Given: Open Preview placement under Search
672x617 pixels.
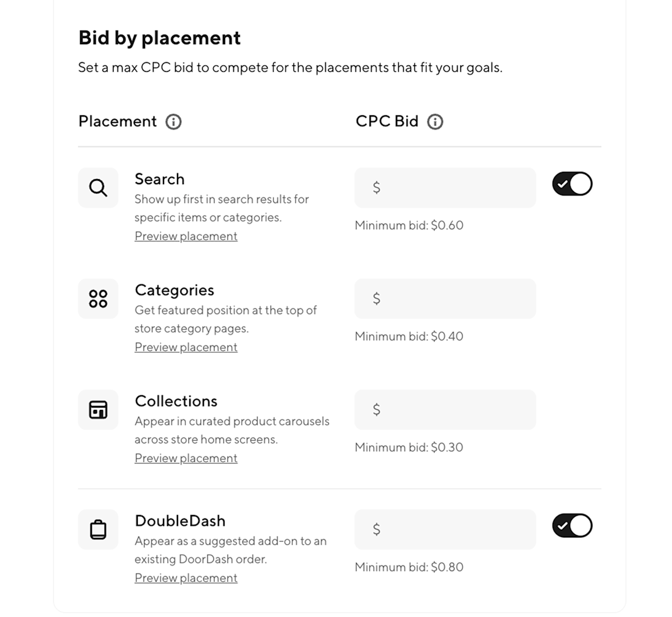Looking at the screenshot, I should (186, 236).
